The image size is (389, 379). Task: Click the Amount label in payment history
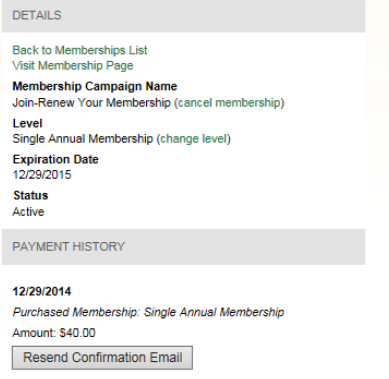pyautogui.click(x=34, y=333)
